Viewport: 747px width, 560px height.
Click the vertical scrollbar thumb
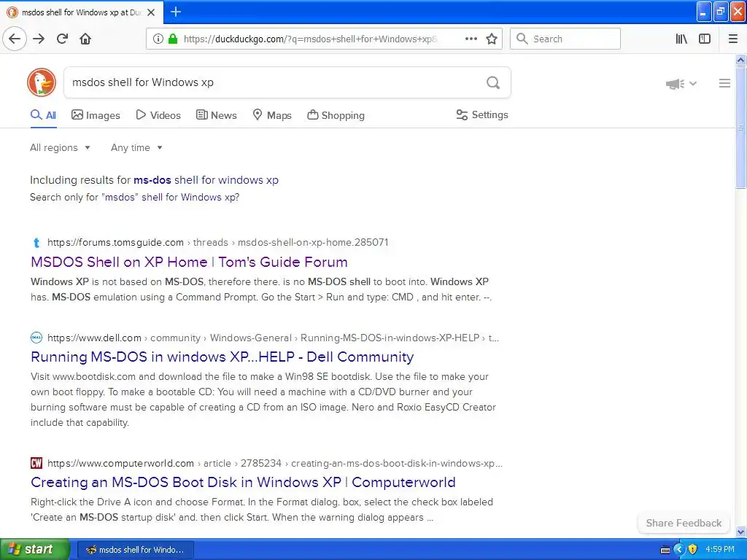click(740, 128)
